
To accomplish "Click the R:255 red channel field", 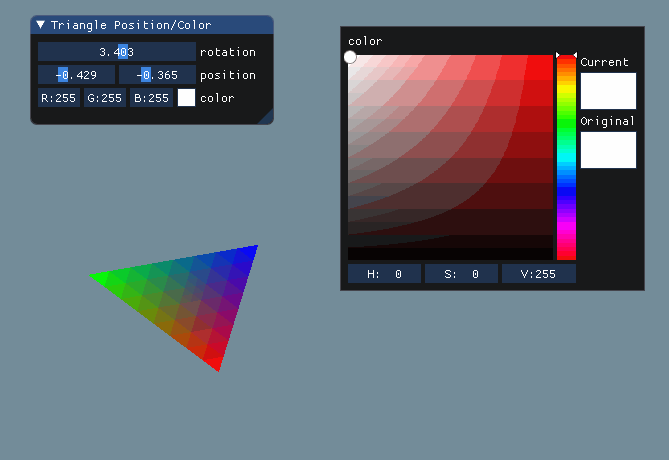I will click(x=59, y=98).
